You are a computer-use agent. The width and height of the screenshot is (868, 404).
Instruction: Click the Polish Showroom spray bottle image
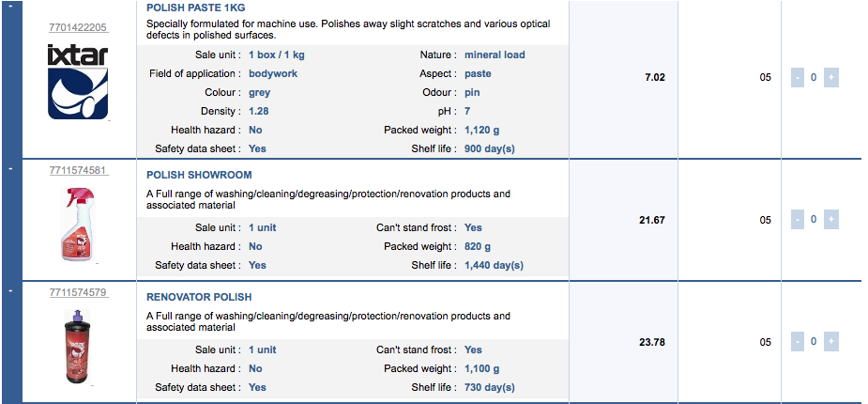(78, 224)
